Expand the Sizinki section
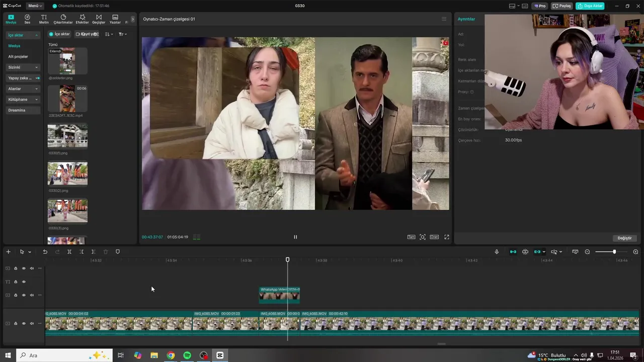 pos(23,67)
